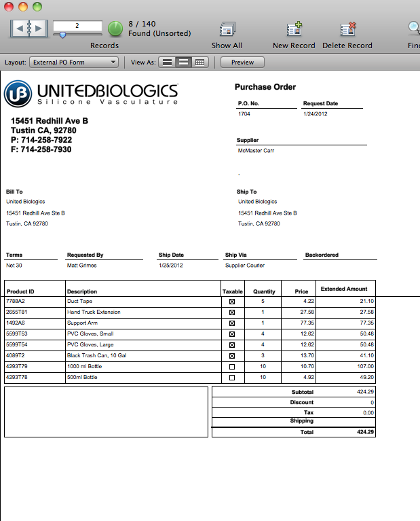Go to the next record using book icon
The image size is (420, 521).
38,28
